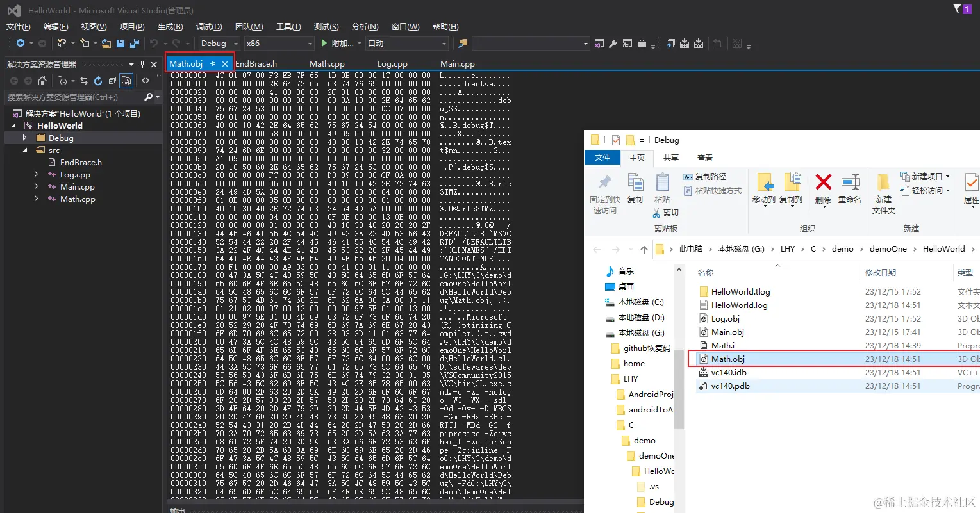This screenshot has height=513, width=980.
Task: Select EndBrace.h in Solution Explorer tree
Action: (x=81, y=162)
